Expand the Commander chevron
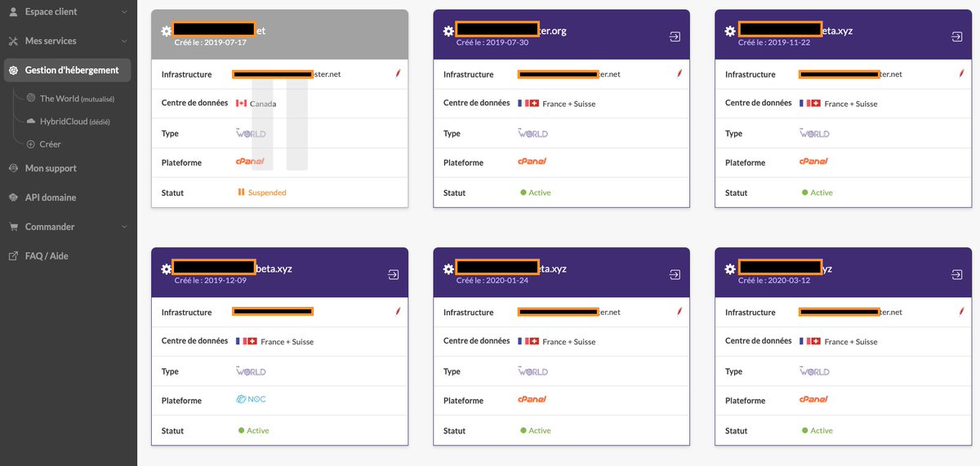 tap(123, 227)
